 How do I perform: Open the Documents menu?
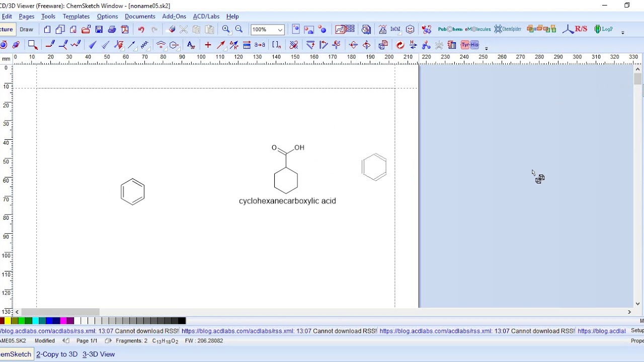(x=140, y=17)
